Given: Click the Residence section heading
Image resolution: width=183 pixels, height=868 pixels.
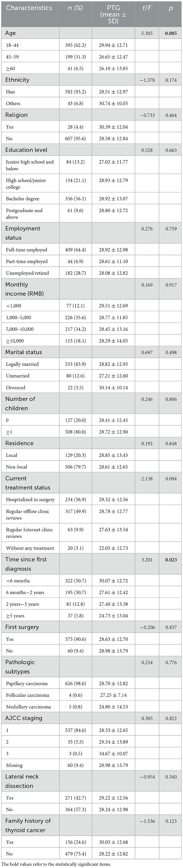Looking at the screenshot, I should point(19,443).
